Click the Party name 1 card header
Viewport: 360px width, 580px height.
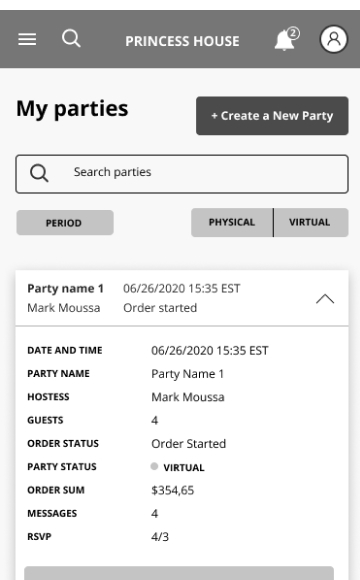tap(182, 298)
